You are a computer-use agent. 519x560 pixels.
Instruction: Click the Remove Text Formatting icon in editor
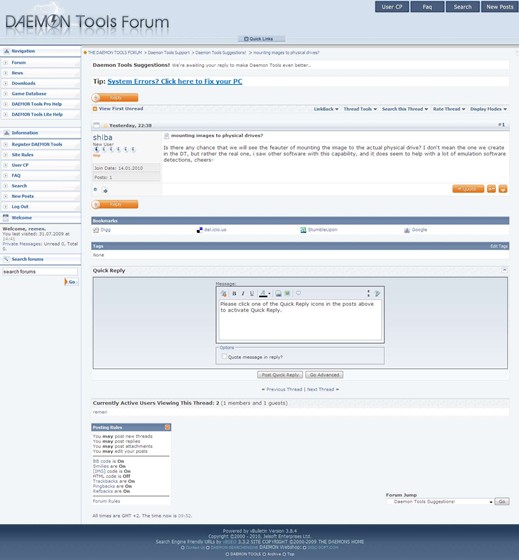(224, 294)
